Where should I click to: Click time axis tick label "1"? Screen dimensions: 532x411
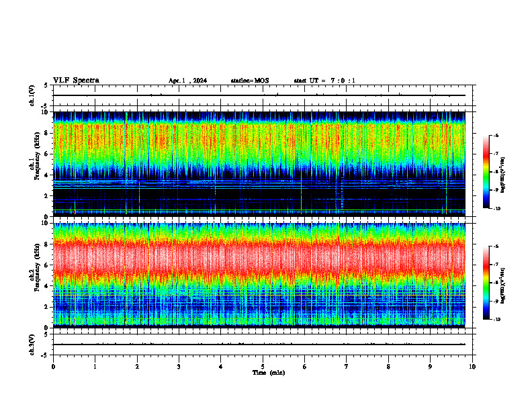click(95, 367)
